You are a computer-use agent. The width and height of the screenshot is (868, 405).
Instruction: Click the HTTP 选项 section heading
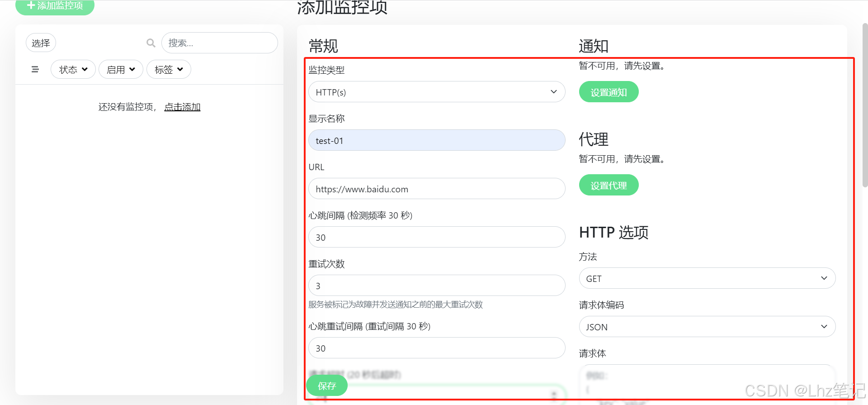coord(613,232)
